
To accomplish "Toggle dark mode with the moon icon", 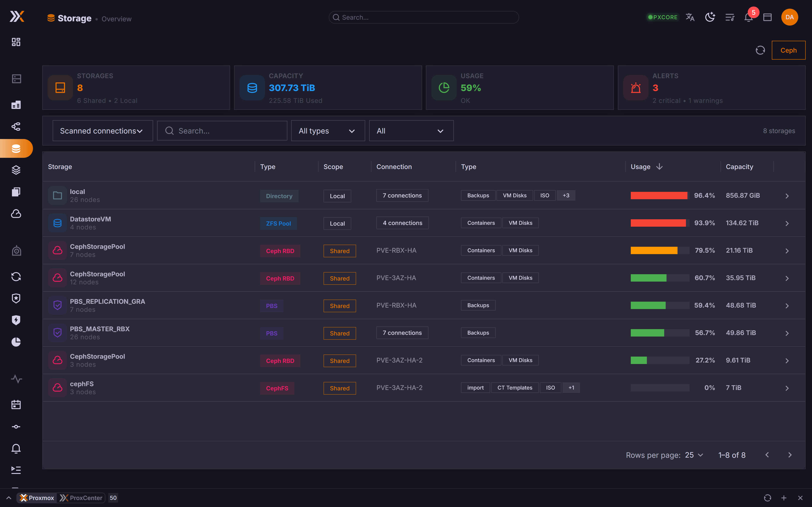I will [710, 17].
